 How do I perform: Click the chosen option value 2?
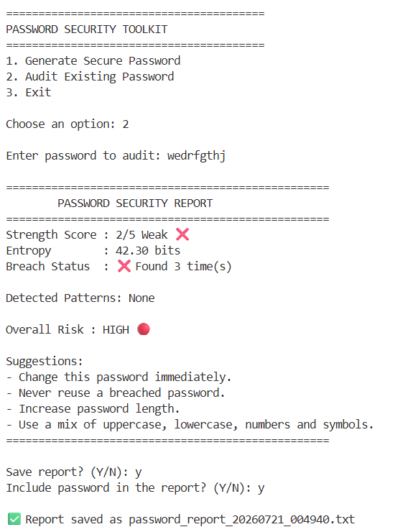click(x=126, y=124)
